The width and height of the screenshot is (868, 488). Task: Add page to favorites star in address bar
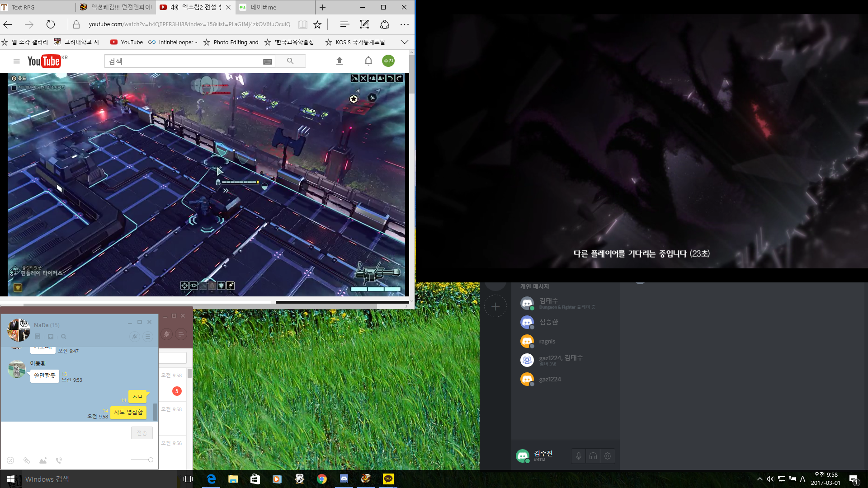pyautogui.click(x=317, y=24)
